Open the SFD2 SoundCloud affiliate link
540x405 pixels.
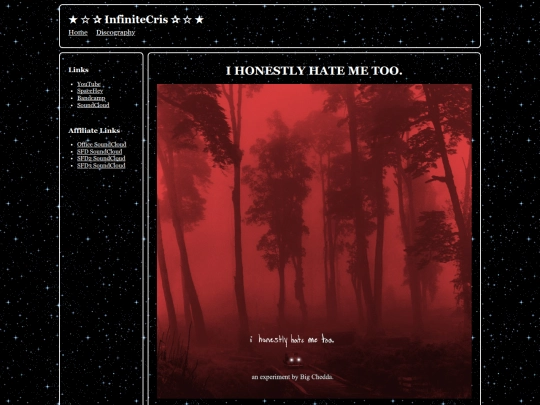coord(101,158)
